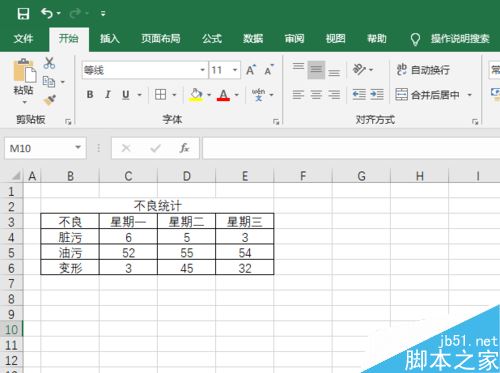Click the Redo arrow icon

pos(75,13)
